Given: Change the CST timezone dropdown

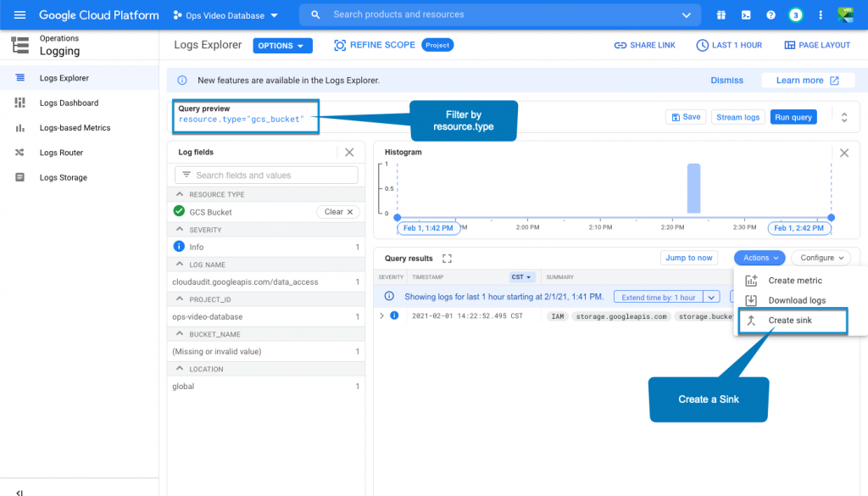Looking at the screenshot, I should (x=521, y=276).
